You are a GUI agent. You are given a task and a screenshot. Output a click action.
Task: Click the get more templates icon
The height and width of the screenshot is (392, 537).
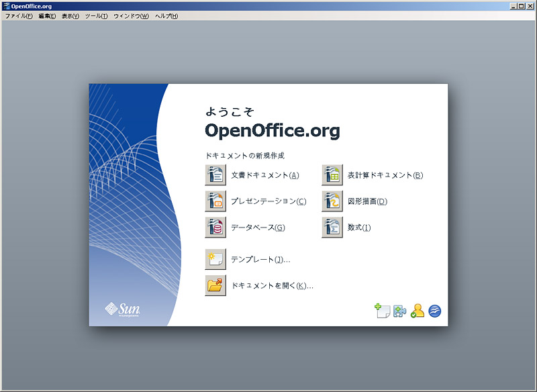[x=382, y=311]
